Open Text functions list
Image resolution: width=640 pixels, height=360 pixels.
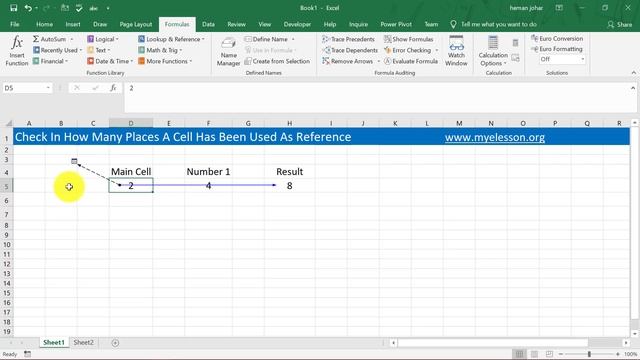coord(98,50)
